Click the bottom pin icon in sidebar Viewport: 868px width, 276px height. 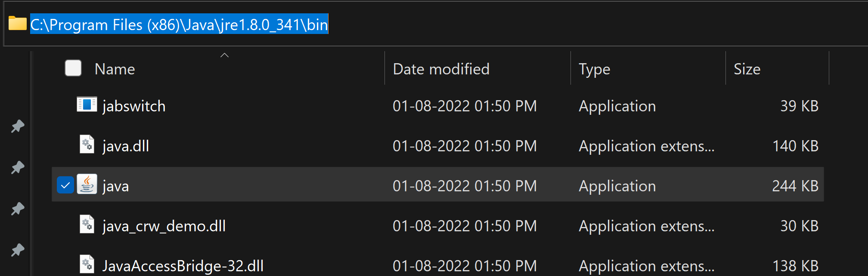pyautogui.click(x=18, y=250)
